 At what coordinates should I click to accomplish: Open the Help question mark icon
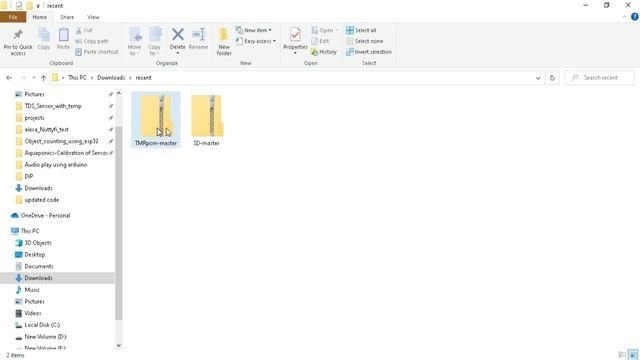point(635,17)
